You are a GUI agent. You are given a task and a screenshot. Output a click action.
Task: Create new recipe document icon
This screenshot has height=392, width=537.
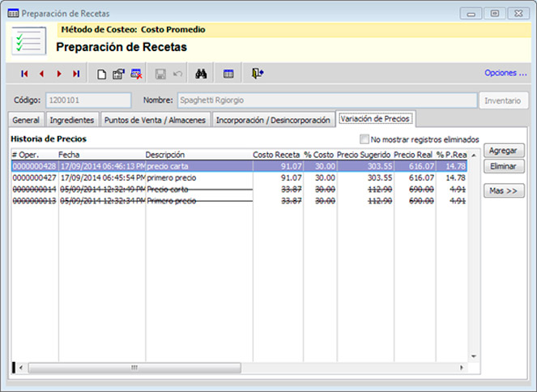(x=101, y=74)
